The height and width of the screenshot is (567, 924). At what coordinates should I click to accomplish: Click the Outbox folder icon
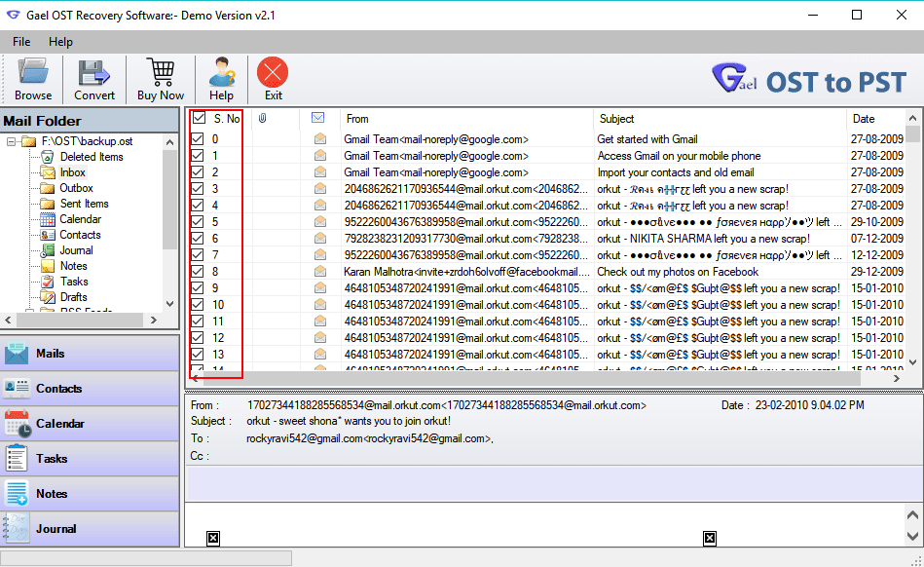point(47,188)
